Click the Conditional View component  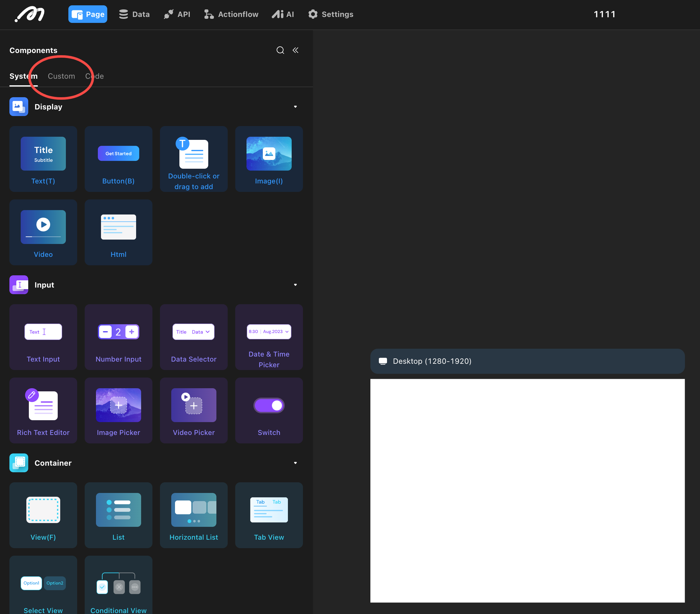pos(118,586)
